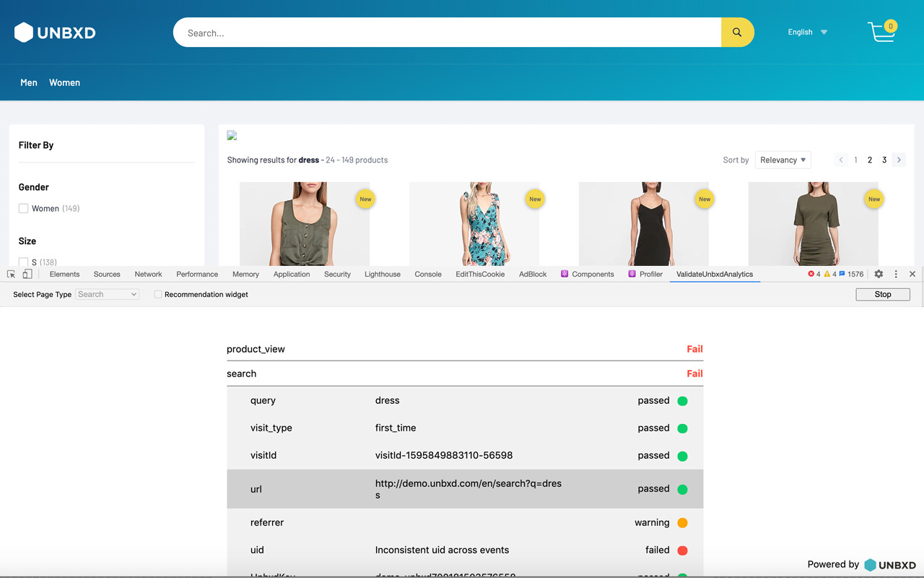Click the Stop button
The width and height of the screenshot is (924, 578).
coord(882,294)
